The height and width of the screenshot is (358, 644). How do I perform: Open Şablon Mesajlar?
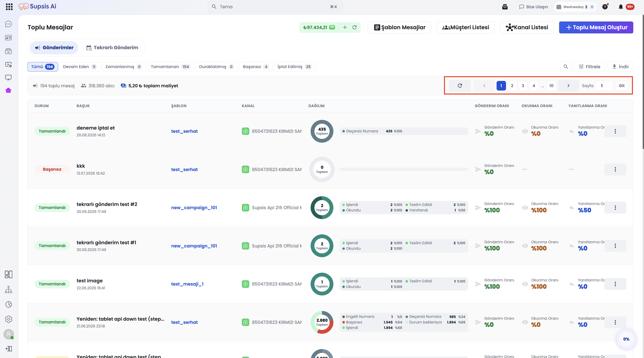point(399,27)
